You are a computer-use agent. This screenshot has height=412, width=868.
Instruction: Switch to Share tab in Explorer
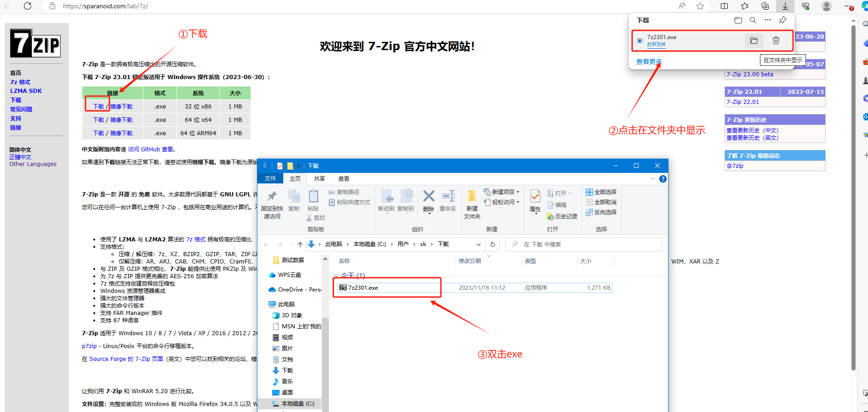pos(319,178)
